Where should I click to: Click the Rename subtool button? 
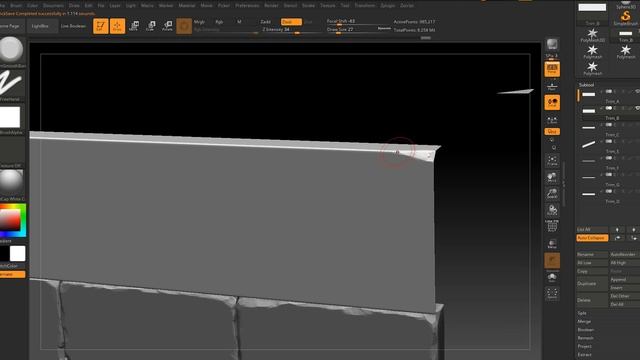[x=592, y=254]
